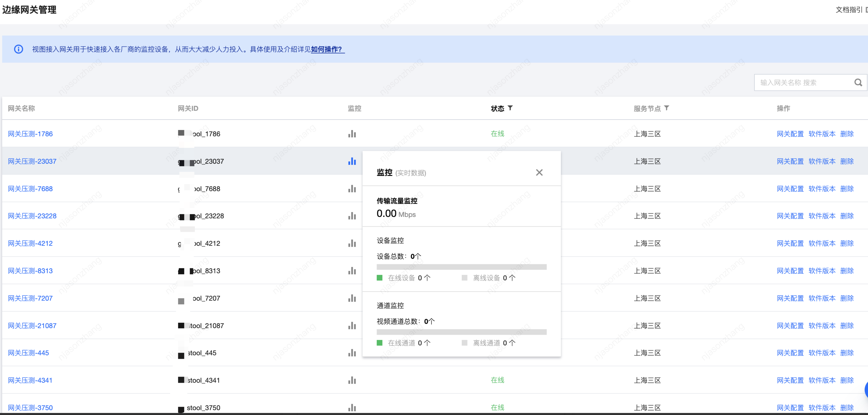Click monitor bar icon in 网关压测-3750 row
Screen dimensions: 868x415
click(352, 408)
